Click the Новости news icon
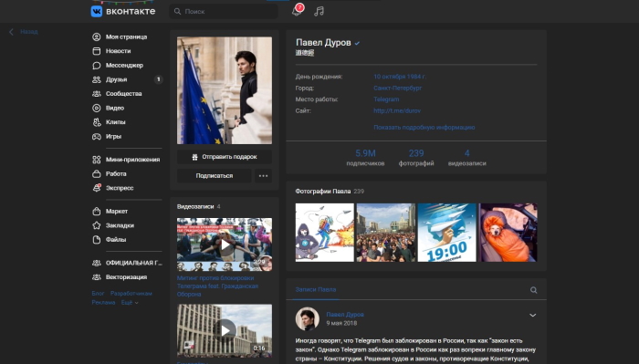The width and height of the screenshot is (639, 364). coord(97,51)
